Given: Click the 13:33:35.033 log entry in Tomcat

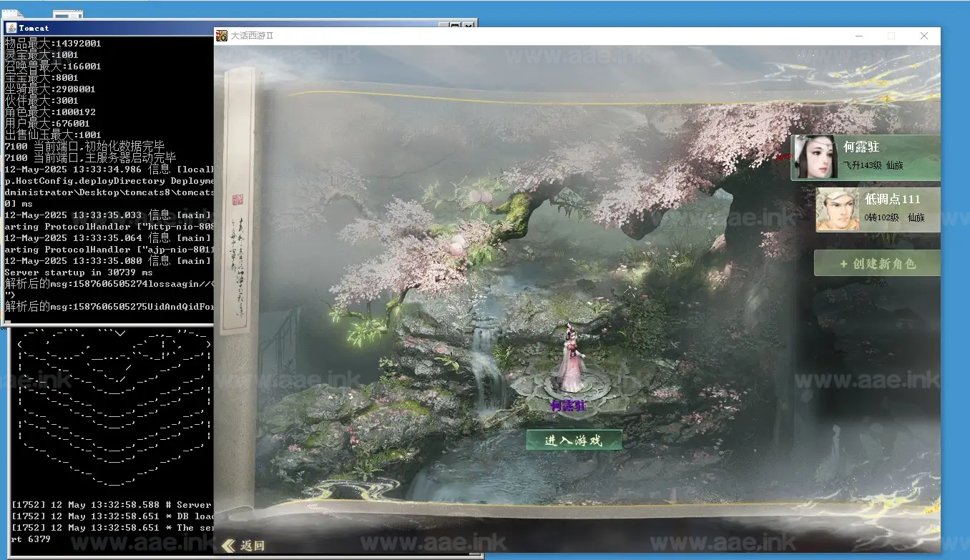Looking at the screenshot, I should coord(109,215).
